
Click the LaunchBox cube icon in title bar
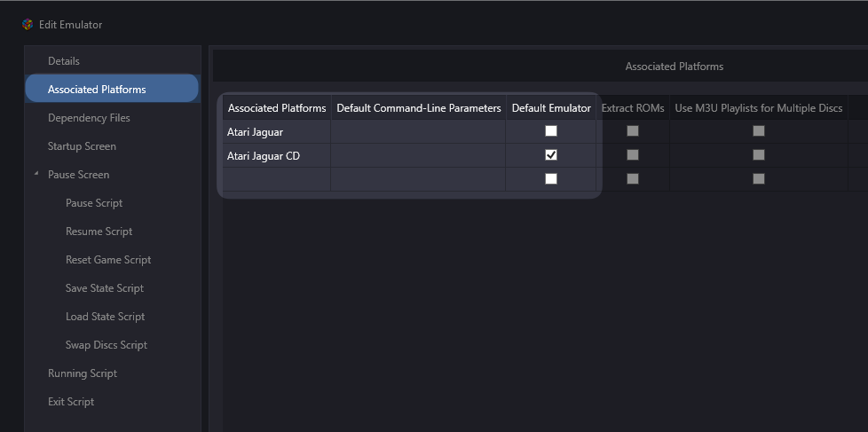coord(28,24)
